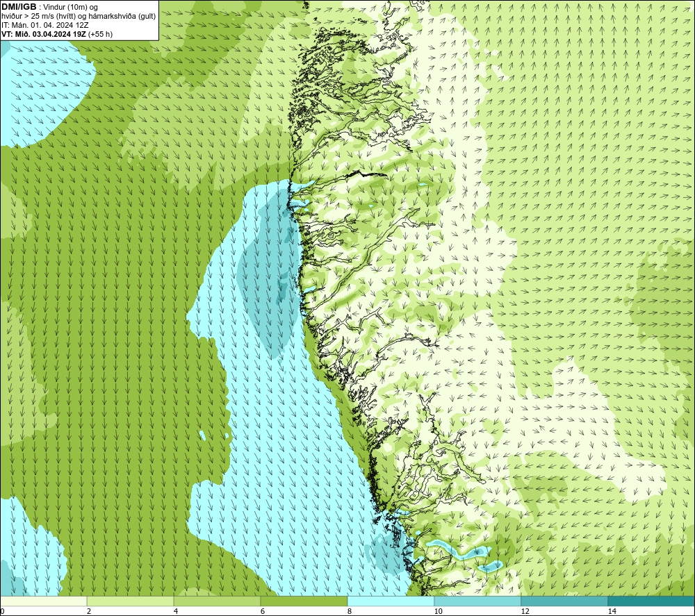Click the 'VT: Mið. 03.04.2024 19Z' line
Screen dimensions: 695x616
click(44, 34)
